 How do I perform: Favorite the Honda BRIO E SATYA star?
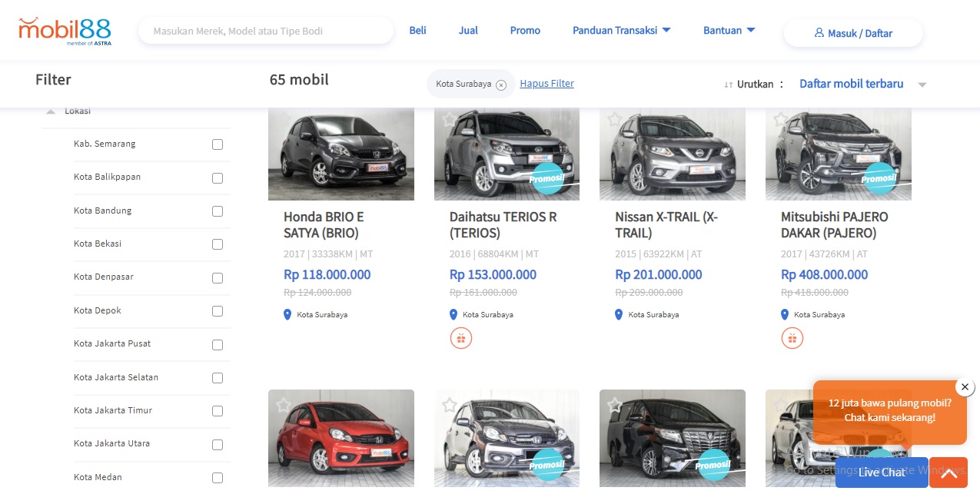(x=284, y=118)
